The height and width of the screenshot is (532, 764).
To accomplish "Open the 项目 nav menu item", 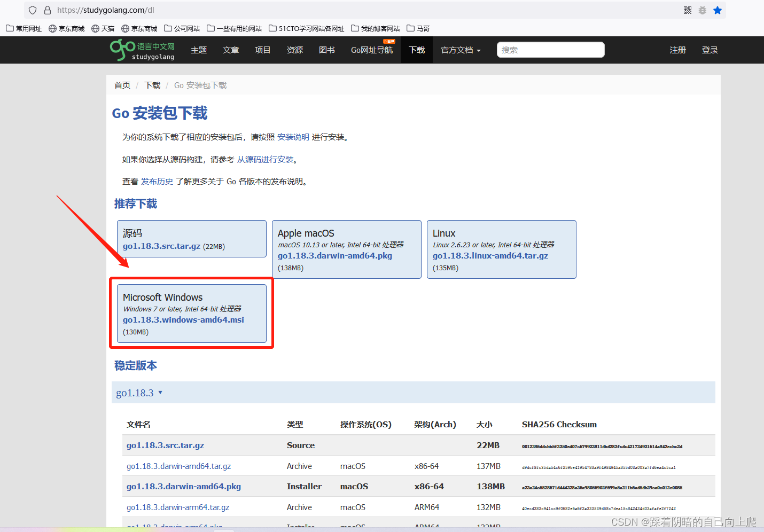I will pyautogui.click(x=263, y=50).
